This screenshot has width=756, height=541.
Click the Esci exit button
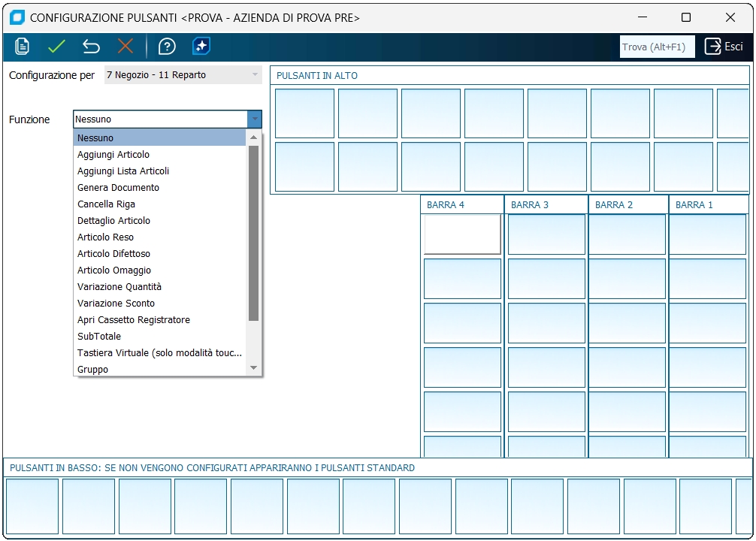click(724, 47)
